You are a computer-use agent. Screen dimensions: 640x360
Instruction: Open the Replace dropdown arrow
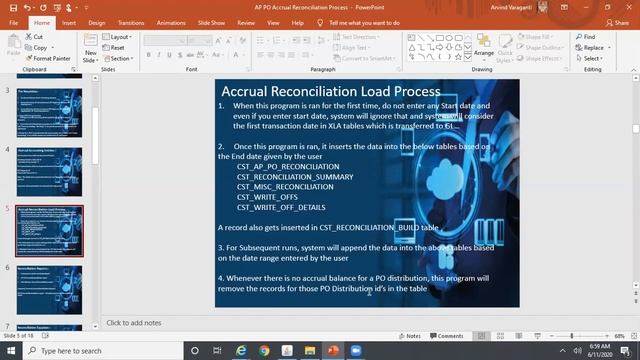[609, 48]
